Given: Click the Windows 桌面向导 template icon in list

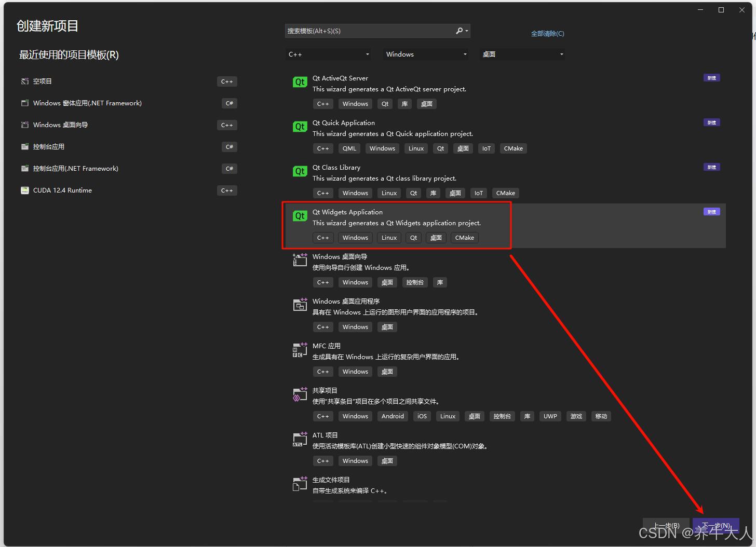Looking at the screenshot, I should point(300,260).
